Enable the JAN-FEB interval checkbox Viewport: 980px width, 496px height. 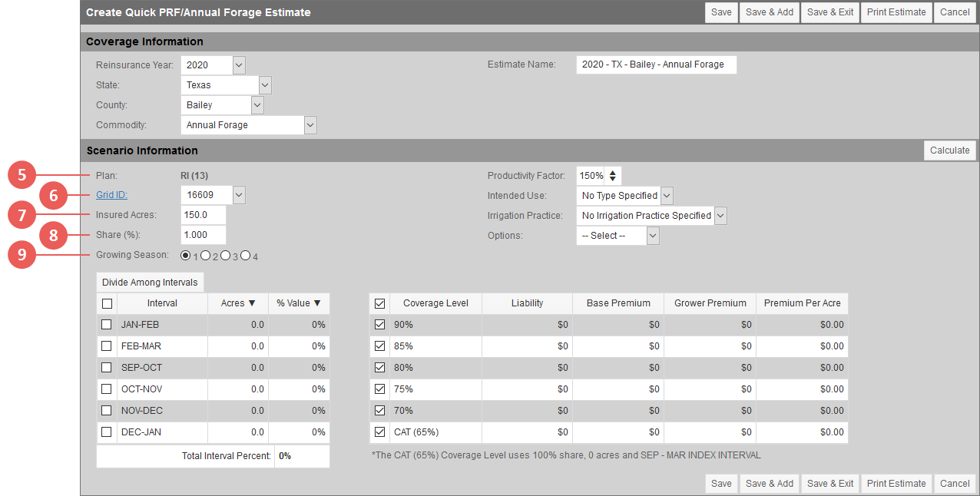[x=107, y=324]
